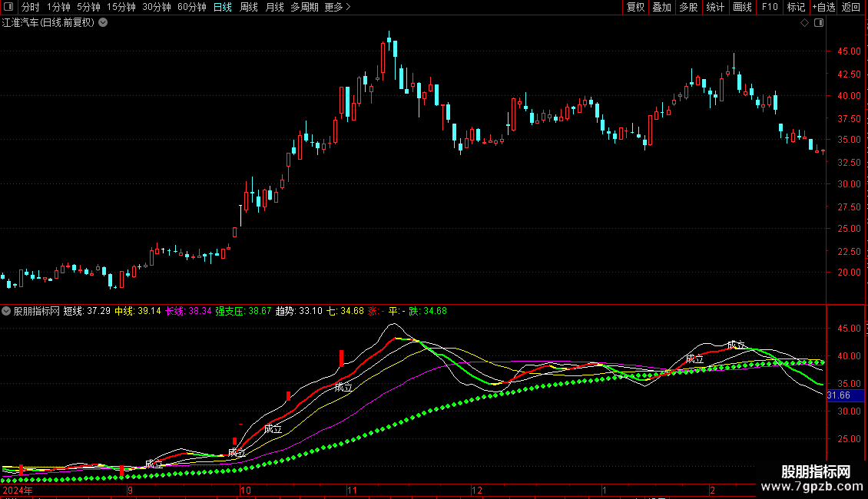Open the 股朋指标网 indicator dropdown circle
Image resolution: width=868 pixels, height=499 pixels.
click(x=6, y=311)
